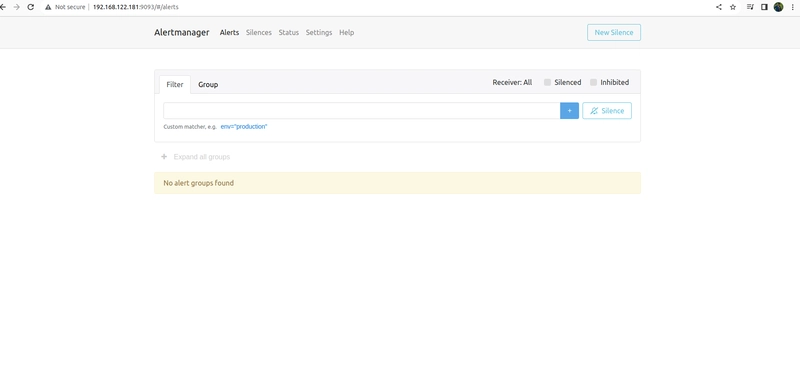Viewport: 800px width, 379px height.
Task: Open Chrome three-dot menu
Action: 792,7
